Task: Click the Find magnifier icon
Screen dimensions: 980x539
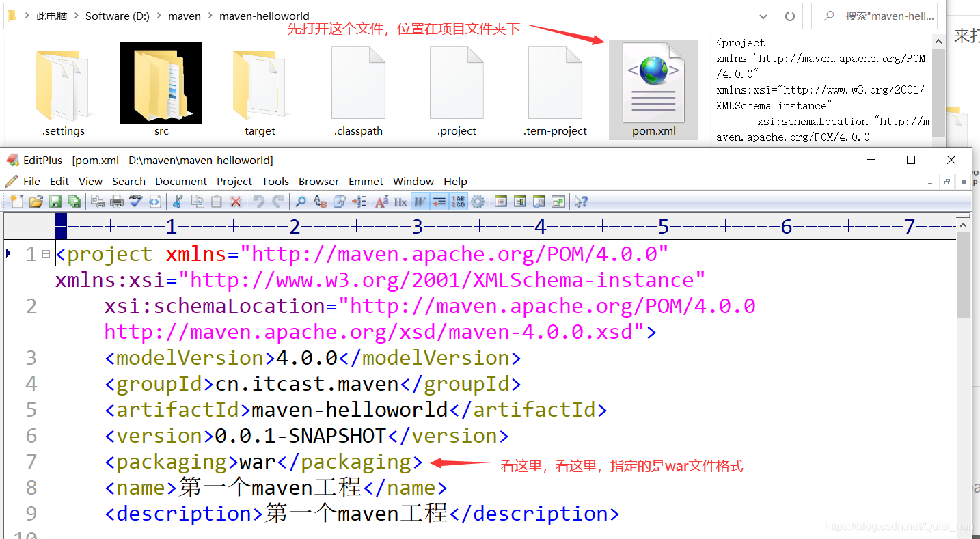Action: (301, 202)
